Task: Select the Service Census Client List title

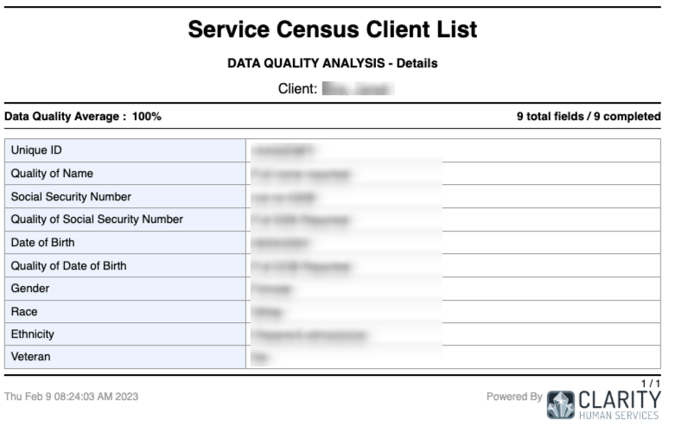Action: click(x=332, y=29)
